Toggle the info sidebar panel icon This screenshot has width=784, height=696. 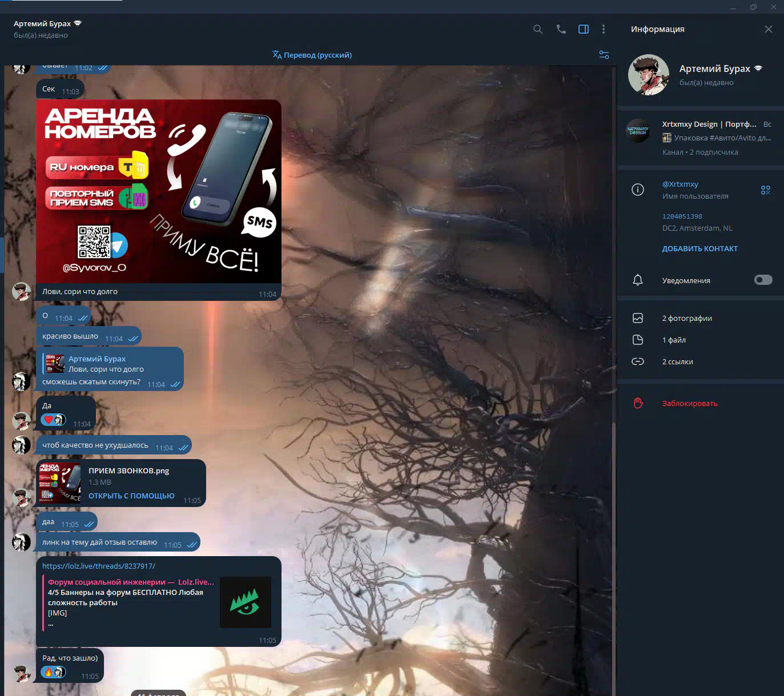[x=584, y=29]
